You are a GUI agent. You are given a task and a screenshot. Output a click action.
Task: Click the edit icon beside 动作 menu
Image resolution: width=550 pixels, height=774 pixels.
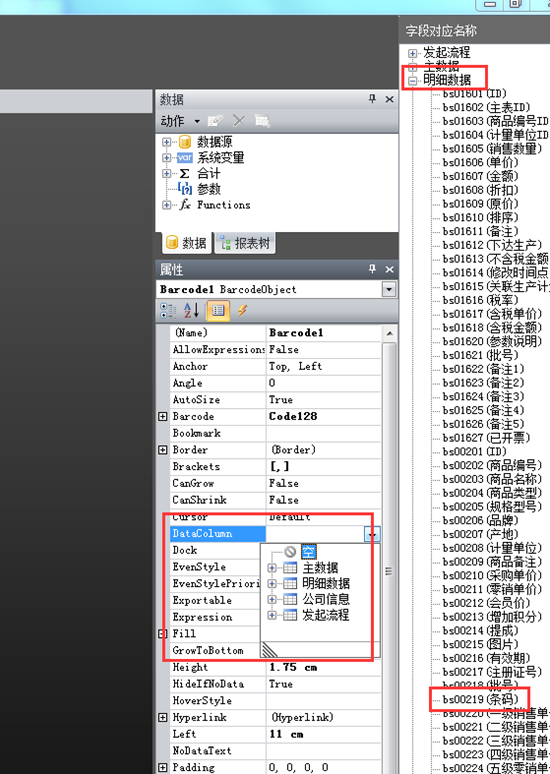pyautogui.click(x=215, y=120)
